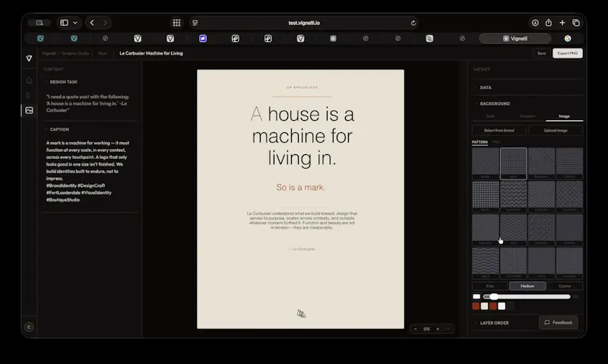Image resolution: width=608 pixels, height=364 pixels.
Task: Open the white pattern color picker box
Action: click(477, 297)
